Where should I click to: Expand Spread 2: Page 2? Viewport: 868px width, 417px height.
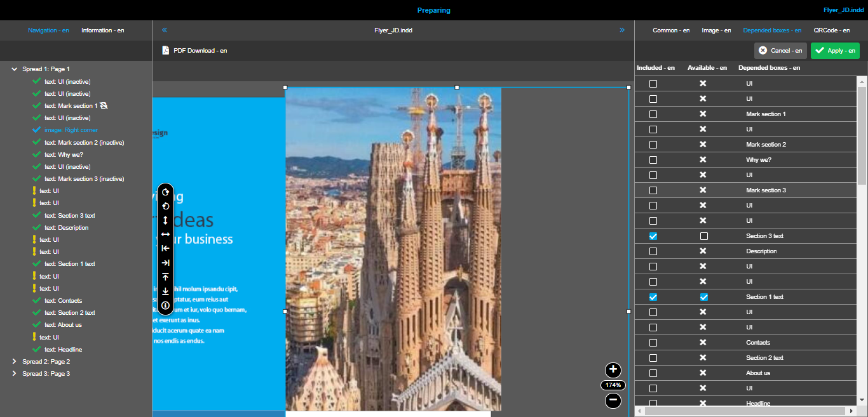[x=14, y=361]
